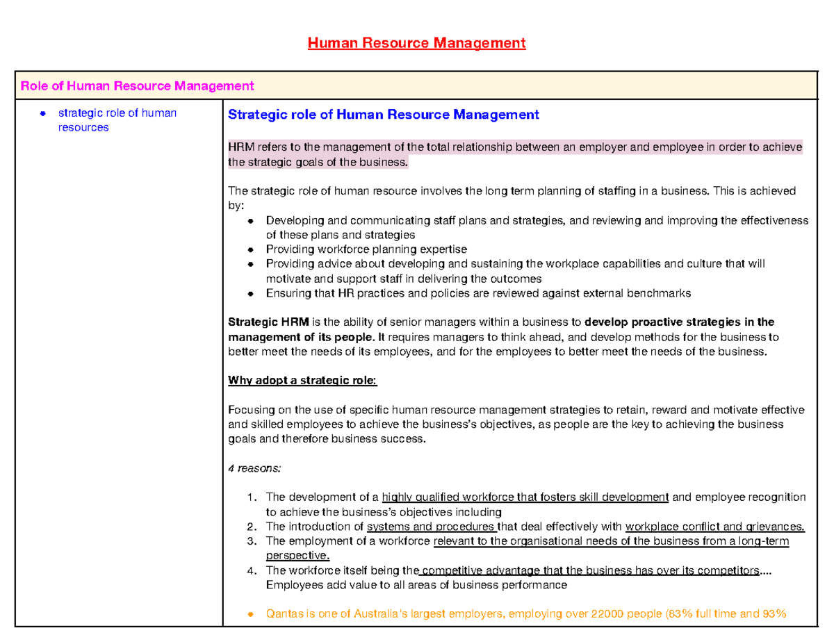Screen dimensions: 834x644
Task: Select the 'Why adopt a strategic role:' subheading
Action: [303, 381]
